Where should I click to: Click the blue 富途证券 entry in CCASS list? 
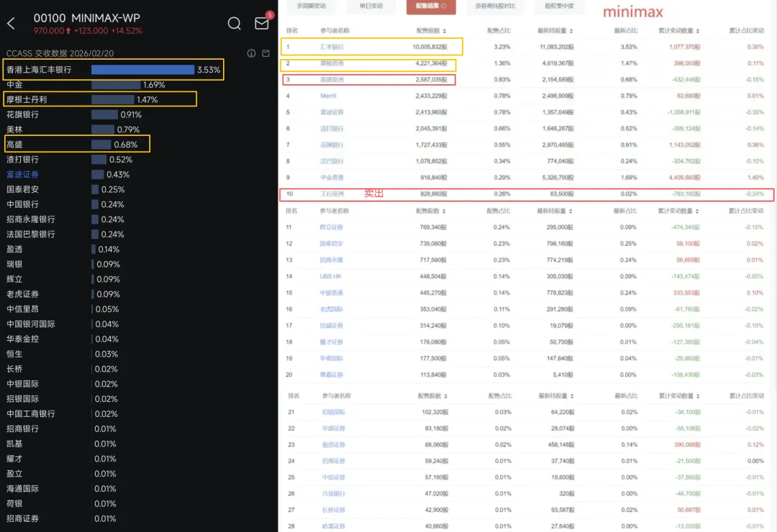[22, 175]
